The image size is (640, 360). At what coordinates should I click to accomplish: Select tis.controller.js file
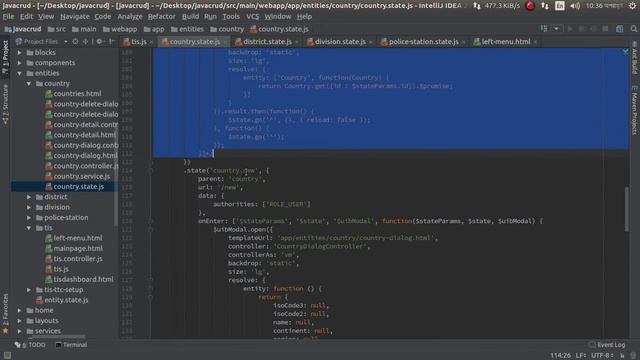(74, 259)
